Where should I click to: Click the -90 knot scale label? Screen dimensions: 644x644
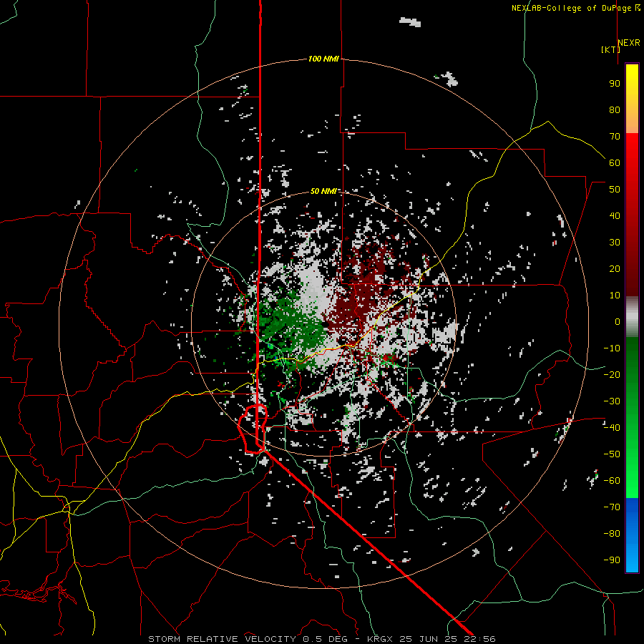click(612, 560)
